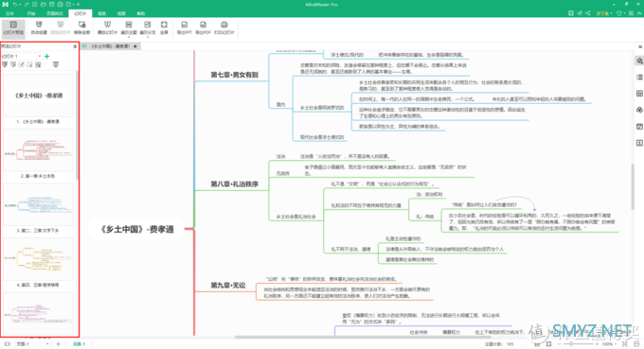644x349 pixels.
Task: Click the green 页面-1 page tab at bottom
Action: (x=79, y=344)
